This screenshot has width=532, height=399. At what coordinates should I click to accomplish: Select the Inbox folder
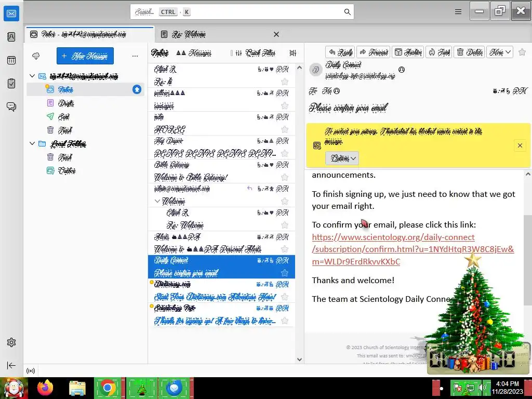click(x=86, y=89)
